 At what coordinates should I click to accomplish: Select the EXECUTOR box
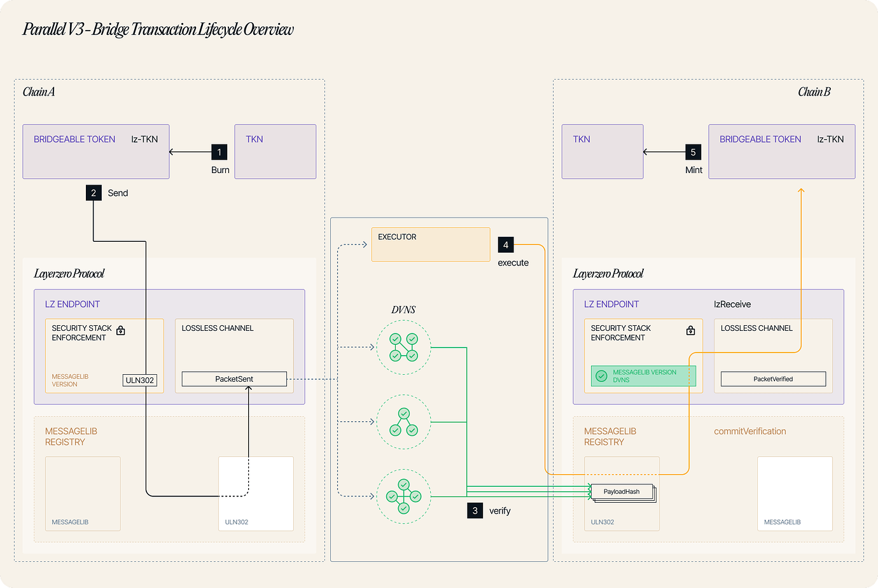click(431, 244)
